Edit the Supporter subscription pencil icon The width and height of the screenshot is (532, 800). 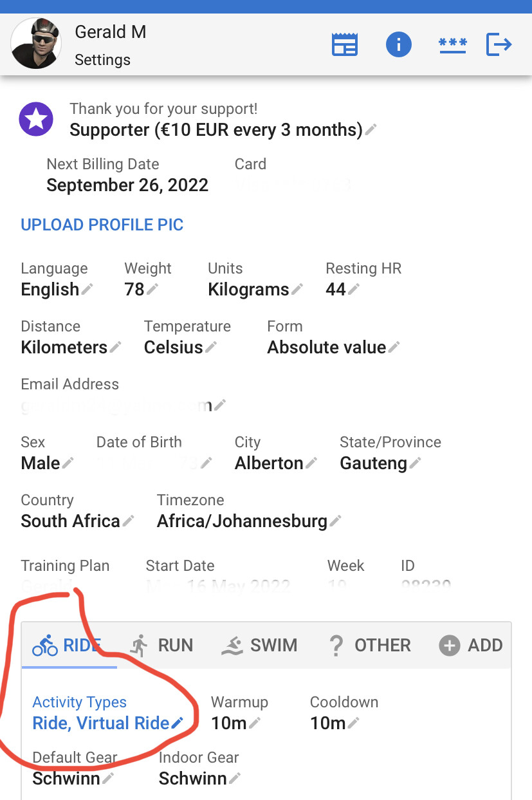371,130
